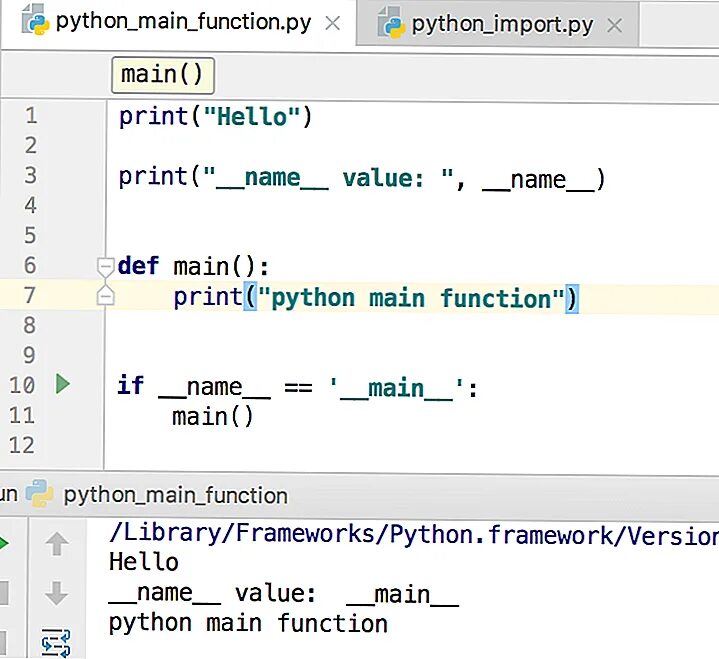Viewport: 719px width, 659px height.
Task: Run script from line 10 gutter arrow
Action: pos(62,384)
